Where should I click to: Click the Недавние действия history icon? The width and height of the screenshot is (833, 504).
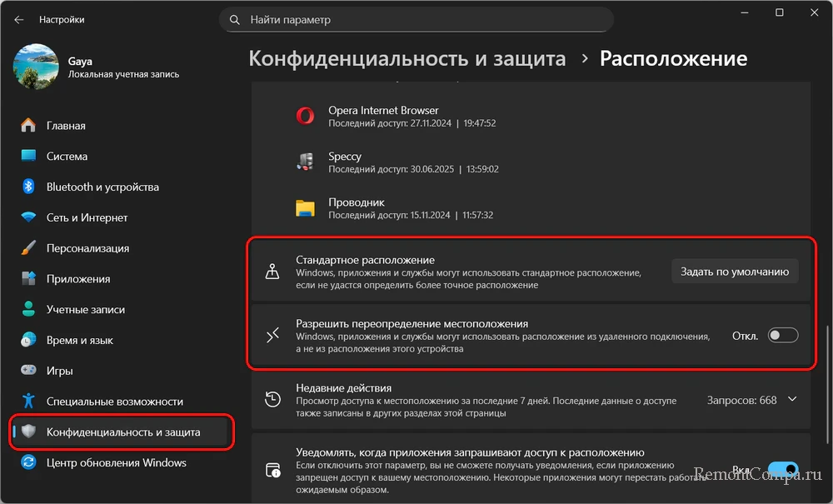click(272, 400)
